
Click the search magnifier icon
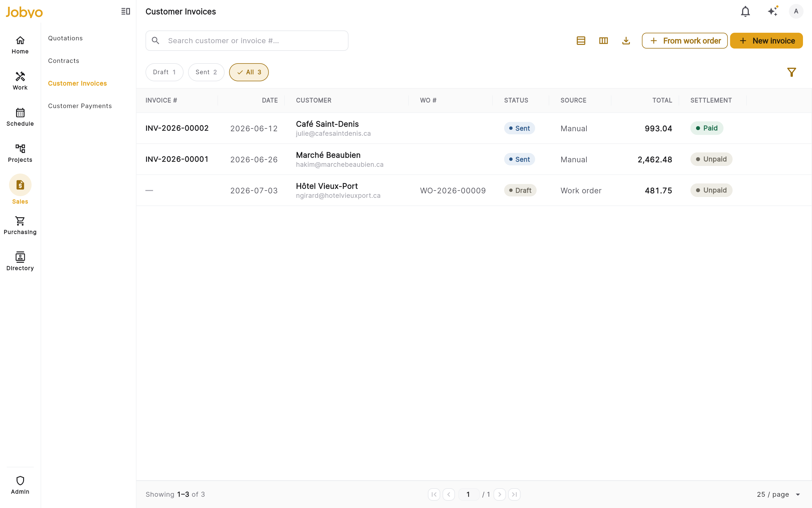point(155,41)
